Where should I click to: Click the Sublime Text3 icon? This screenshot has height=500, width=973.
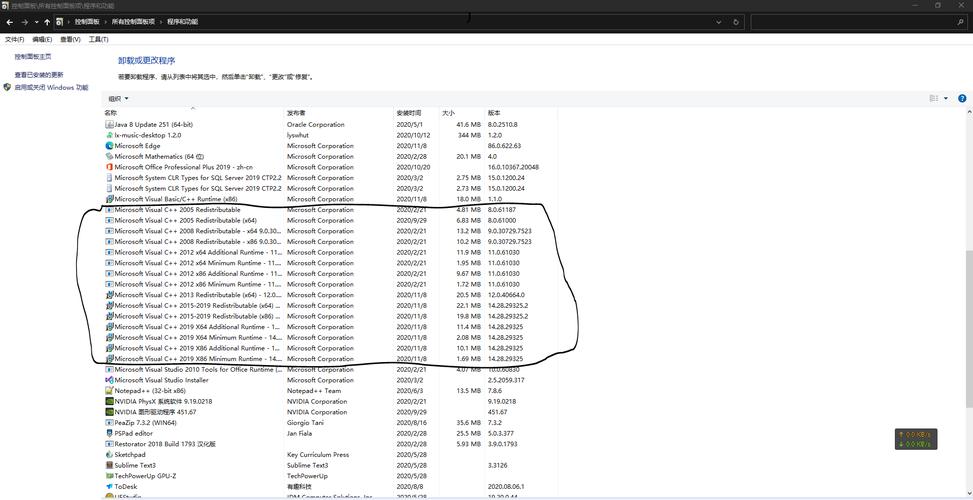pyautogui.click(x=109, y=465)
